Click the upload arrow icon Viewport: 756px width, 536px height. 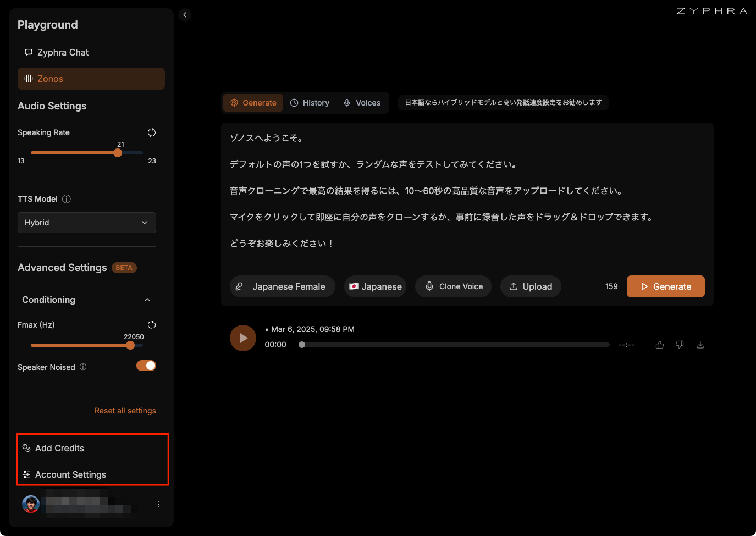click(x=514, y=286)
